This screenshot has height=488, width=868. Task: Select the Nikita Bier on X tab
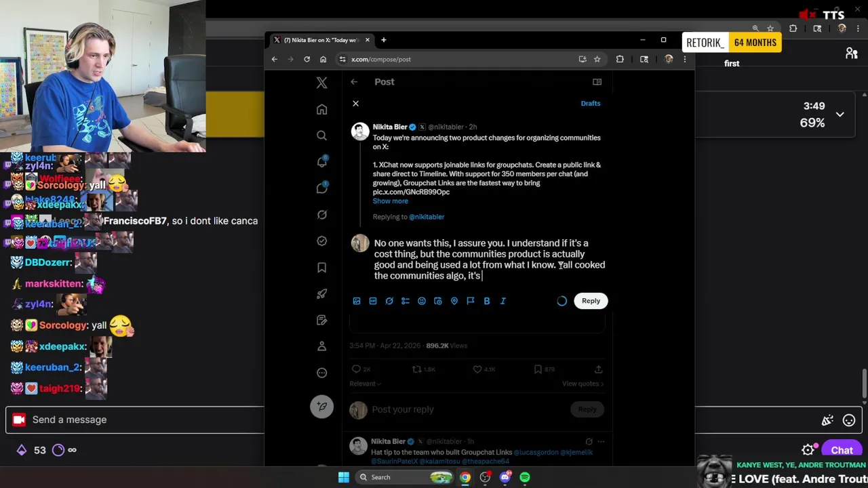tap(321, 40)
